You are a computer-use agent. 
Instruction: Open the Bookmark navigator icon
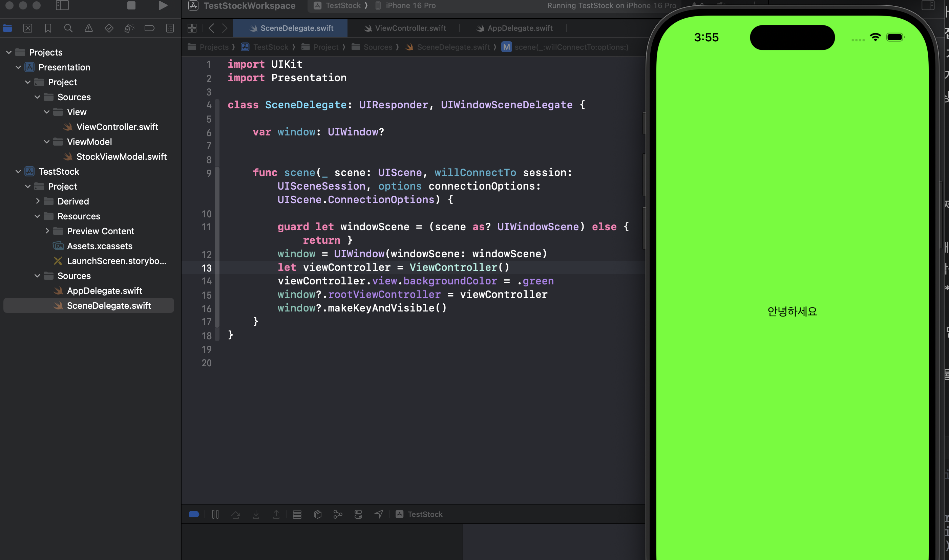(48, 28)
